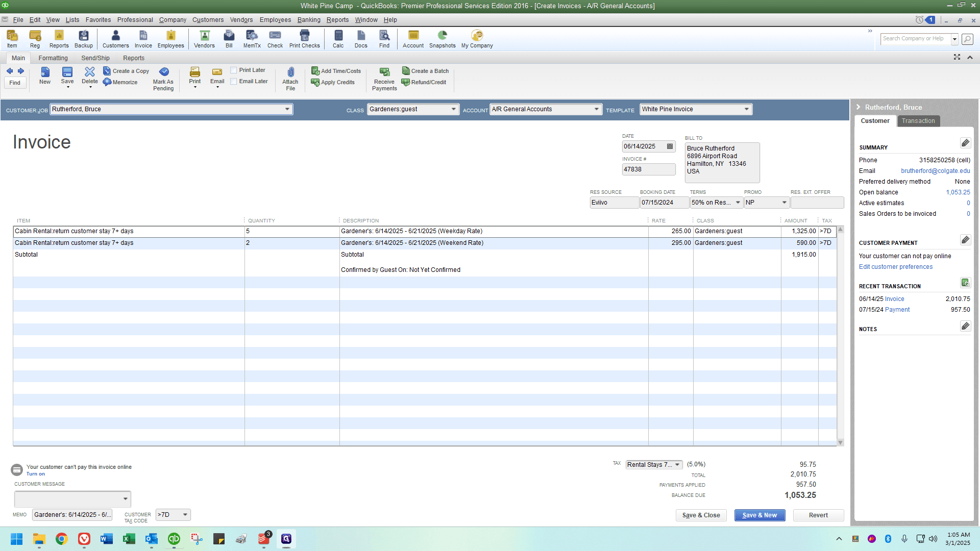Viewport: 980px width, 551px height.
Task: Open Edit customer preferences link
Action: click(x=895, y=267)
